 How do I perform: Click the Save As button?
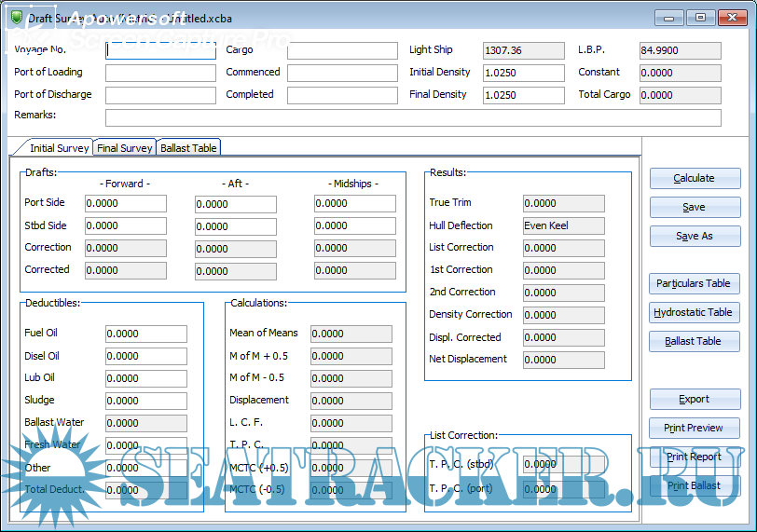coord(695,237)
